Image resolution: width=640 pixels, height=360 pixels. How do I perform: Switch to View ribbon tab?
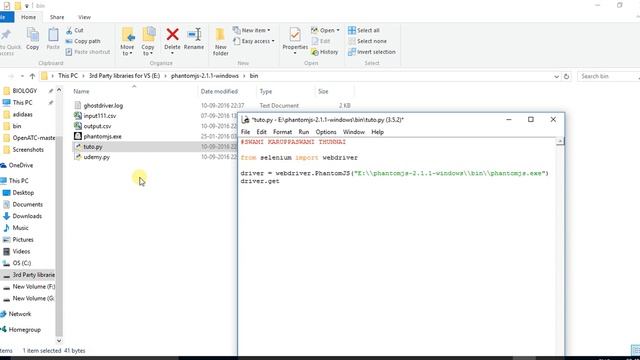point(84,17)
